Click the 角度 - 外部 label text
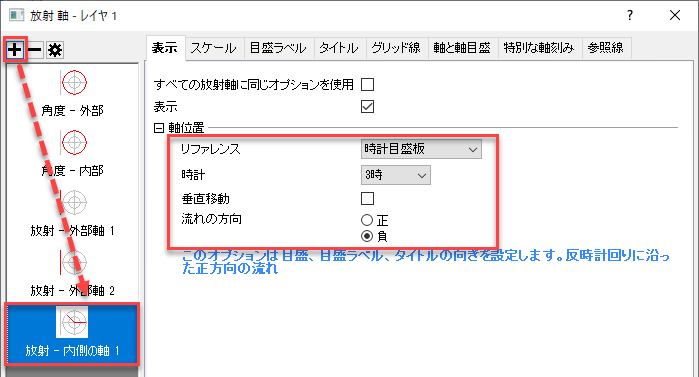The image size is (699, 377). [x=72, y=111]
